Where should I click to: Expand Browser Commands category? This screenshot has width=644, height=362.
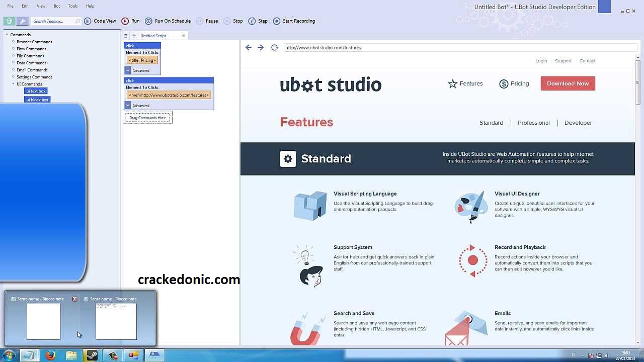coord(14,42)
